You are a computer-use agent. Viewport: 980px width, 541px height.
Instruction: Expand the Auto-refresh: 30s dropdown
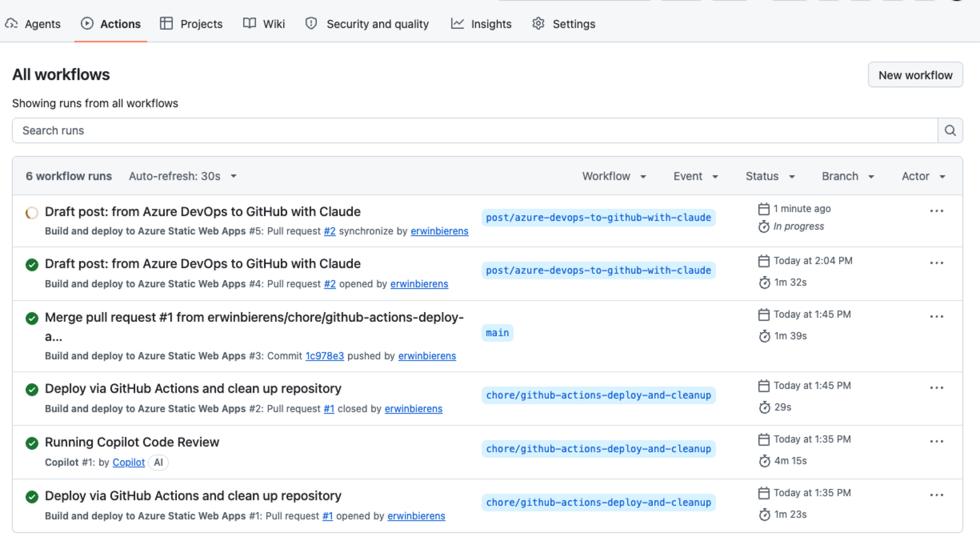(183, 176)
